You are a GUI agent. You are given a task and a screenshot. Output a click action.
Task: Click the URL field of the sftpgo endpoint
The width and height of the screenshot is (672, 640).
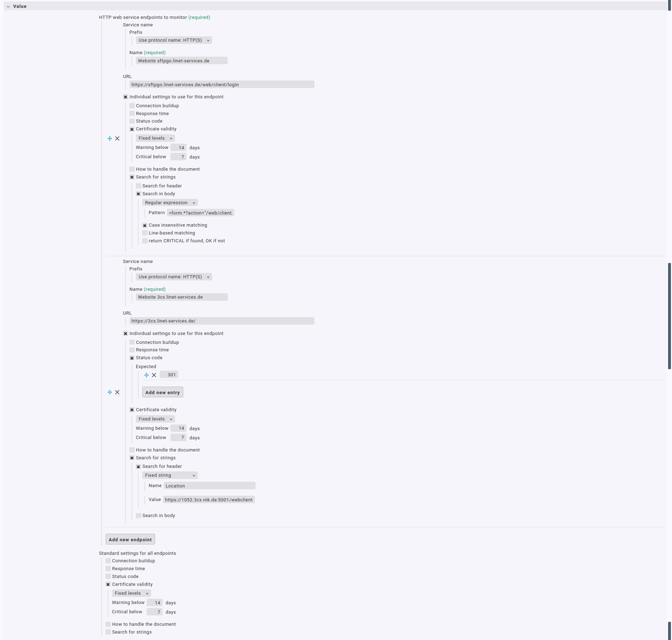(221, 84)
